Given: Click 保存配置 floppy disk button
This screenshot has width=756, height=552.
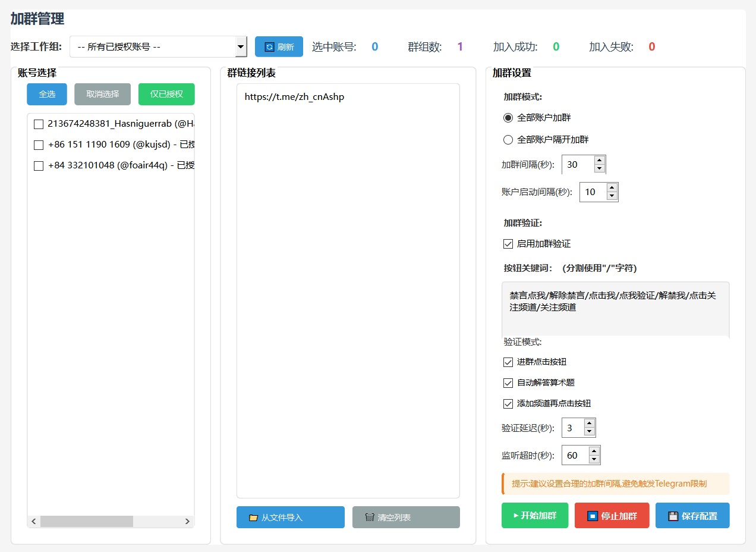Looking at the screenshot, I should pos(692,516).
